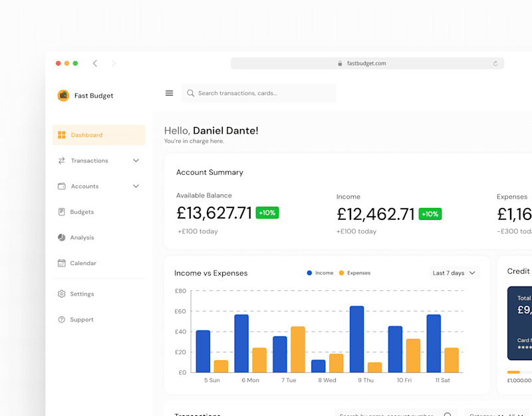Click the macOS green maximize button
Image resolution: width=532 pixels, height=416 pixels.
click(75, 63)
